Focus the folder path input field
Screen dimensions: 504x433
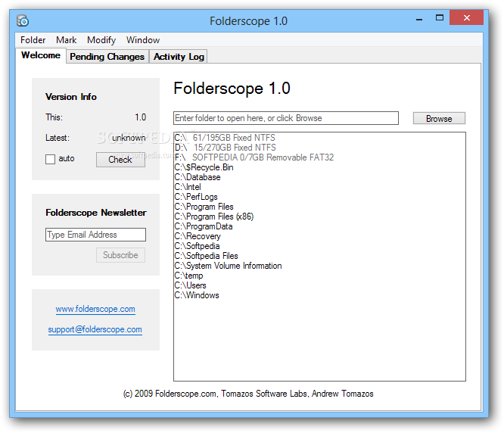286,118
